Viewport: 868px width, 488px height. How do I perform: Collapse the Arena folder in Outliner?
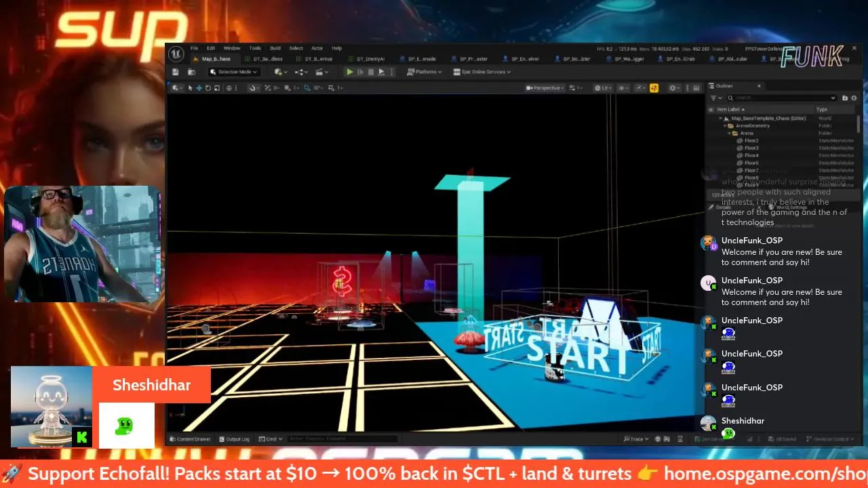click(x=730, y=133)
